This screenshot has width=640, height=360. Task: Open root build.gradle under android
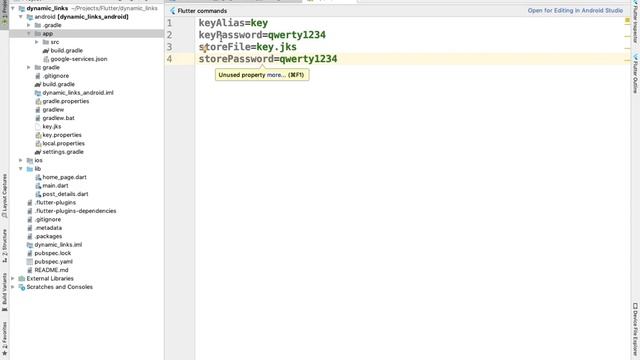click(x=58, y=84)
